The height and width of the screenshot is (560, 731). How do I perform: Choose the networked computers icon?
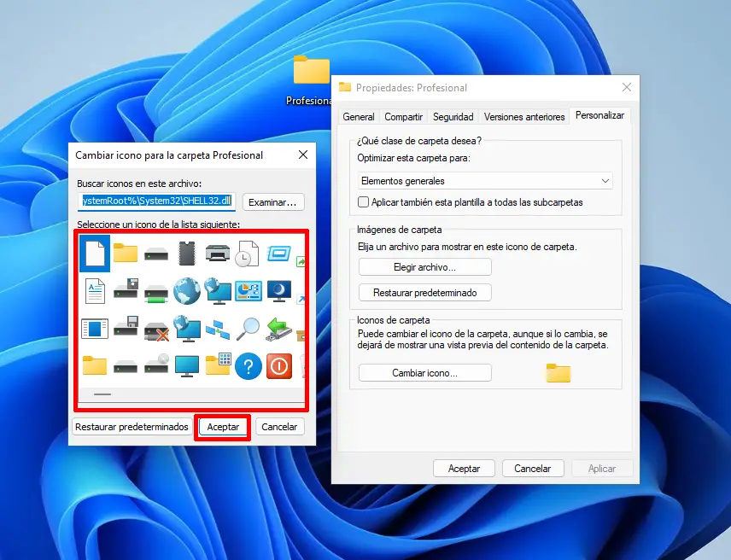coord(218,330)
